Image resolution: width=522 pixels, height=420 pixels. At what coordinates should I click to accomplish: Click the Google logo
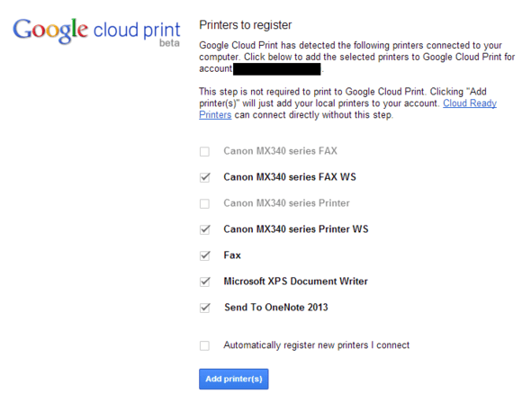coord(50,31)
